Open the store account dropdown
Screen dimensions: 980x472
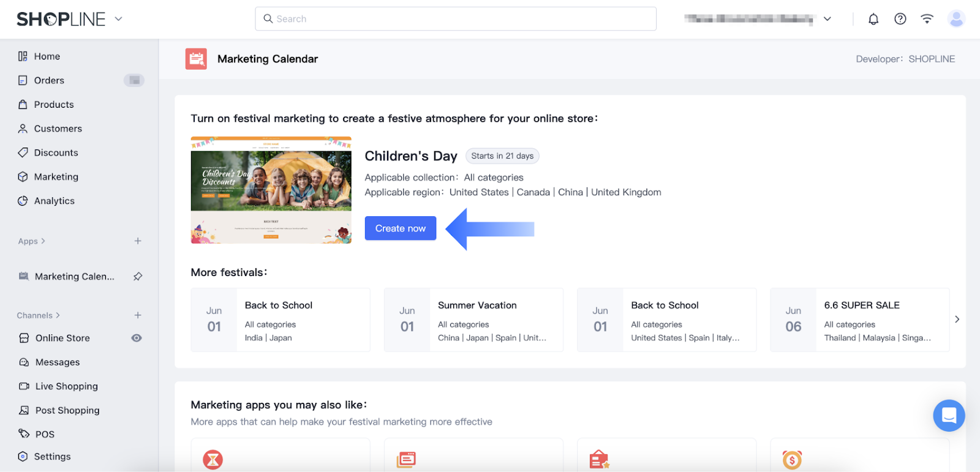pyautogui.click(x=827, y=19)
